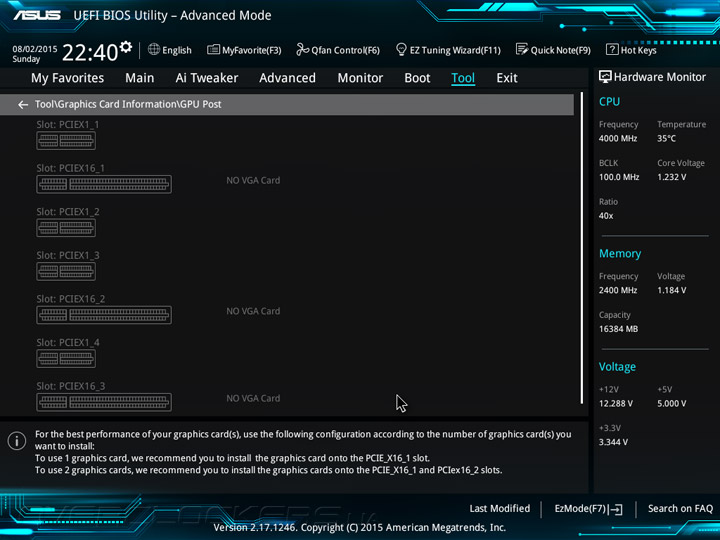Click 'NO VGA Card' for PCIEX16_3

coord(253,399)
